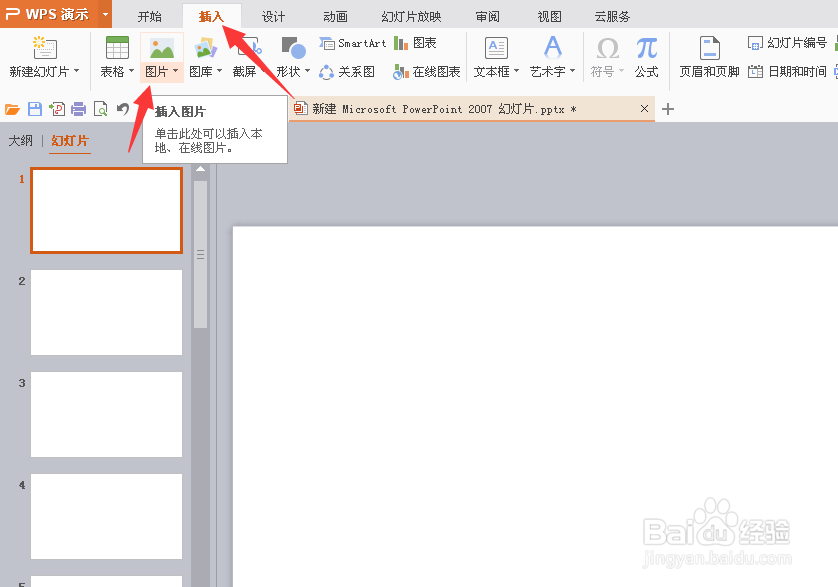Viewport: 838px width, 587px height.
Task: Switch to the 设计 (Design) tab
Action: [x=273, y=17]
